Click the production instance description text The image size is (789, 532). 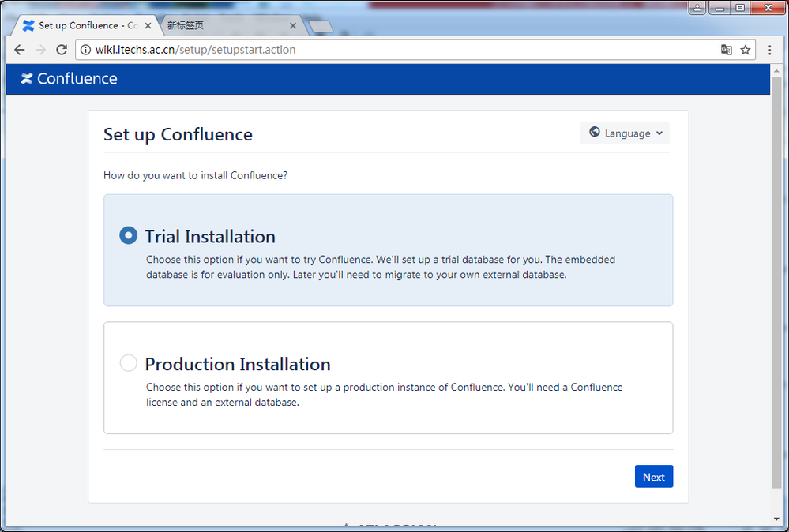[x=385, y=395]
